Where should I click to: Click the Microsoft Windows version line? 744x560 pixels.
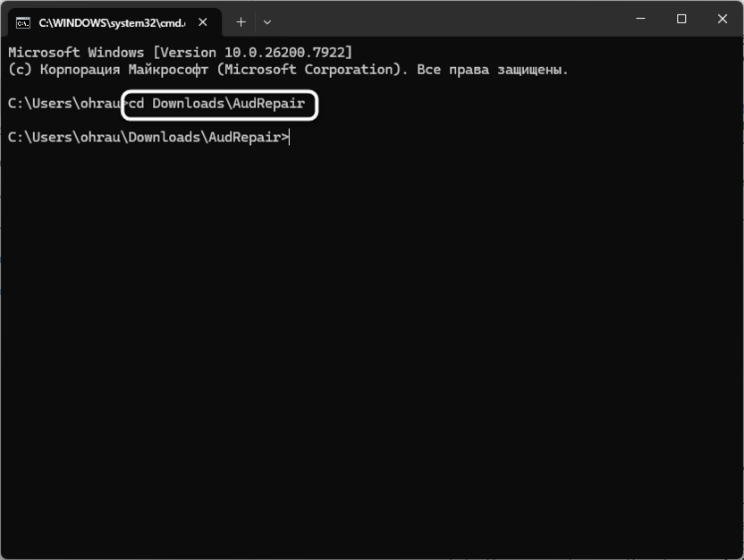(181, 52)
